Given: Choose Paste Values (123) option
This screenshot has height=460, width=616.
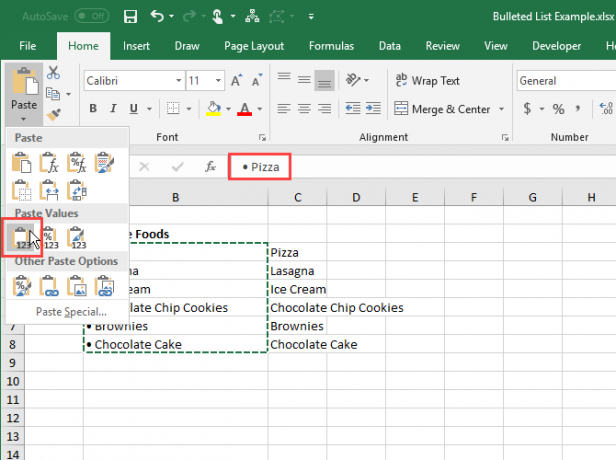Looking at the screenshot, I should (22, 238).
